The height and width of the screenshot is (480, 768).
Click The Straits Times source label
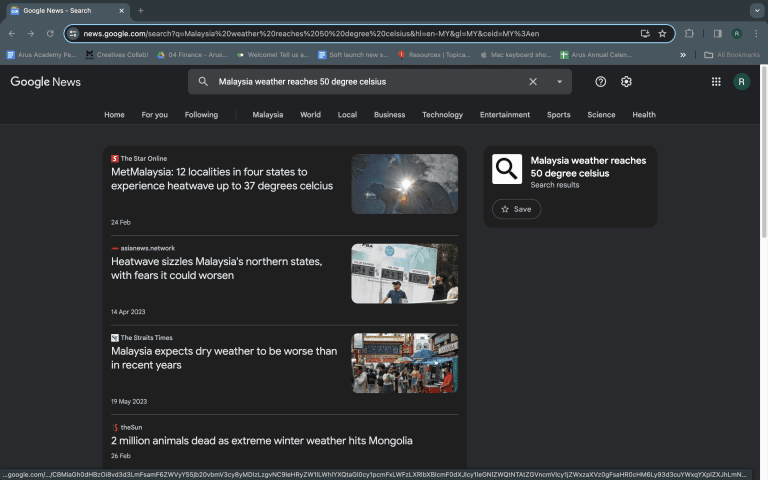(146, 338)
